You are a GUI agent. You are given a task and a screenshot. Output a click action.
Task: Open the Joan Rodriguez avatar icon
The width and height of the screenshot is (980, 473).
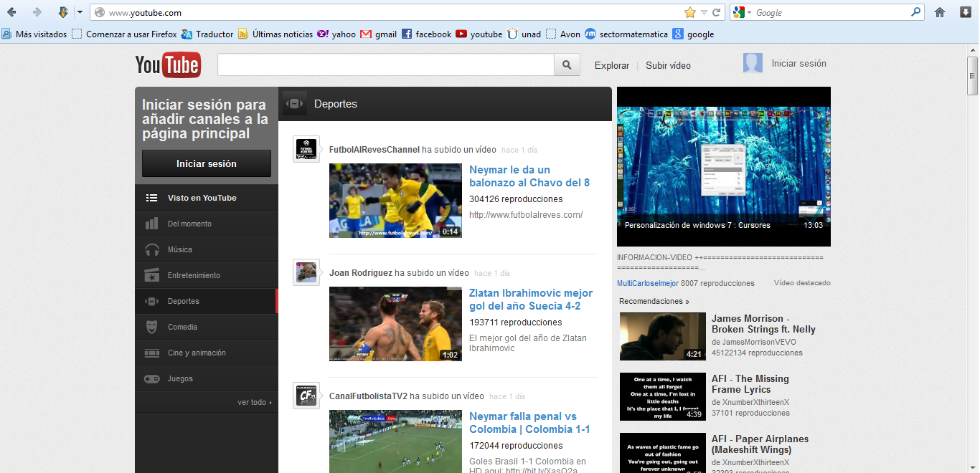[306, 272]
